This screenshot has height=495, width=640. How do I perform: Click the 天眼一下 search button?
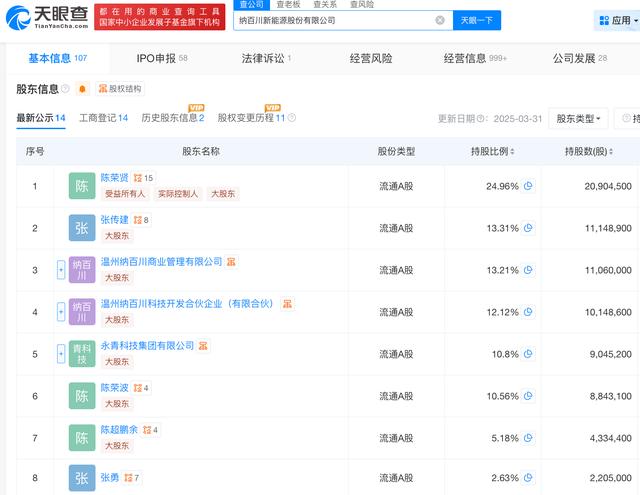(477, 20)
